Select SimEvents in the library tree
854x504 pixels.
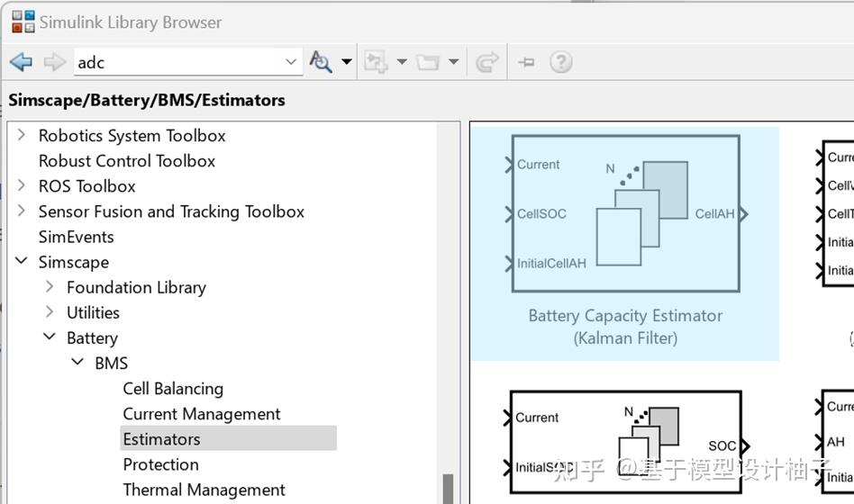pyautogui.click(x=77, y=238)
